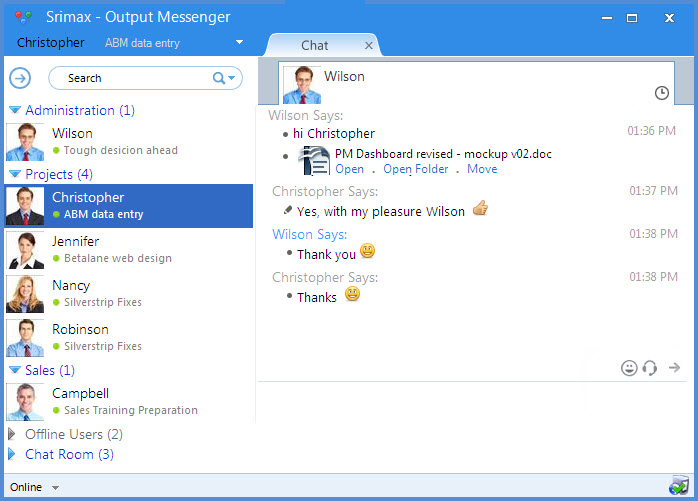
Task: Click the send arrow icon
Action: tap(675, 368)
